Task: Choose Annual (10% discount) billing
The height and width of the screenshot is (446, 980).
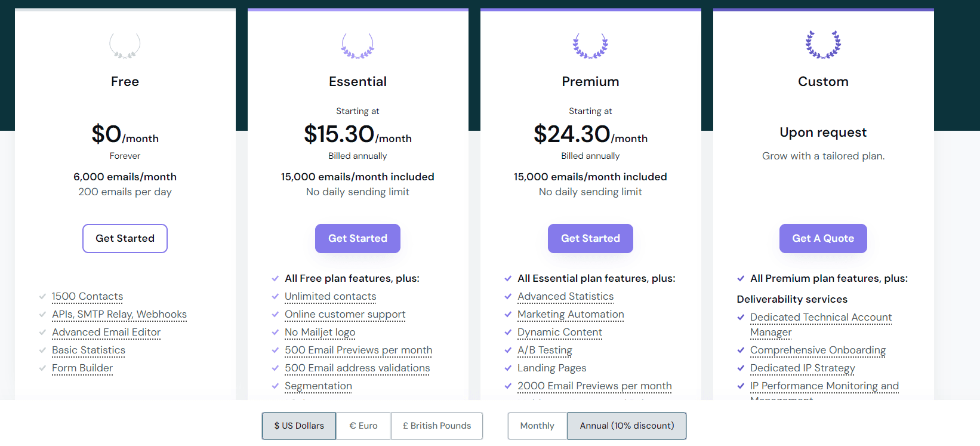Action: tap(627, 426)
